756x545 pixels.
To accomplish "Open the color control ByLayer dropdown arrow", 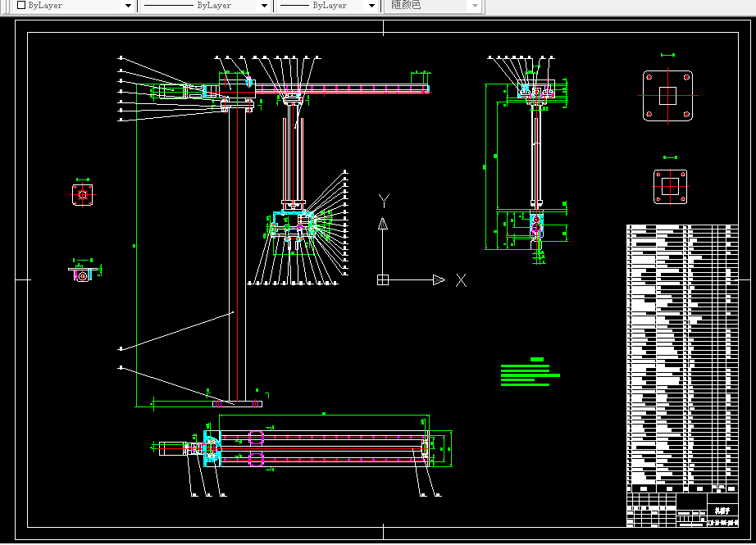I will pyautogui.click(x=128, y=5).
